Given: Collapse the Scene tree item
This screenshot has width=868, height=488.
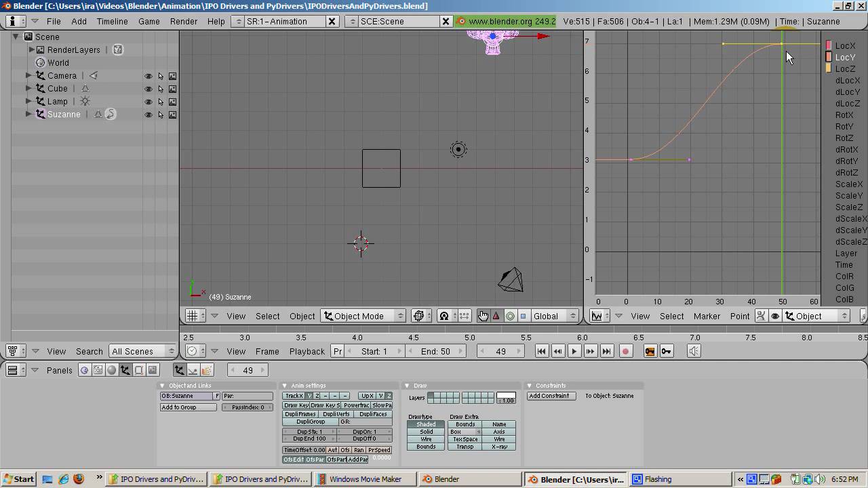Looking at the screenshot, I should coord(16,37).
